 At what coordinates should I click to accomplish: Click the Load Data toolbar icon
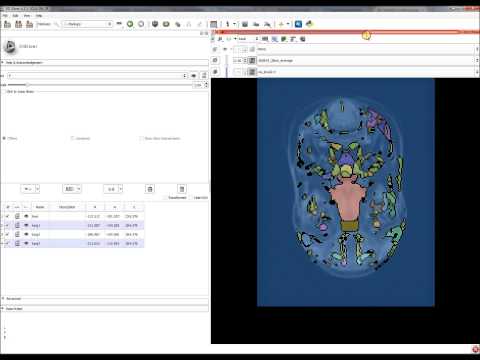pos(7,24)
